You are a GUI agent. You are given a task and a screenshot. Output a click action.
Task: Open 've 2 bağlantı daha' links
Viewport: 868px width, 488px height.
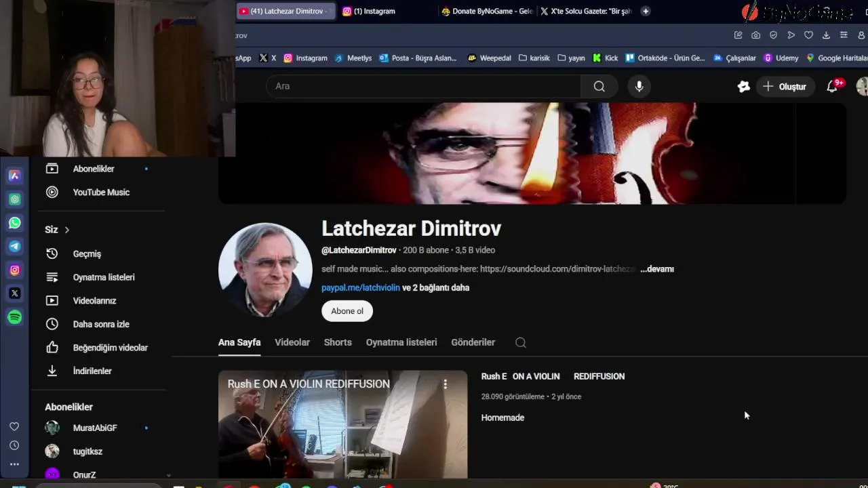coord(436,287)
